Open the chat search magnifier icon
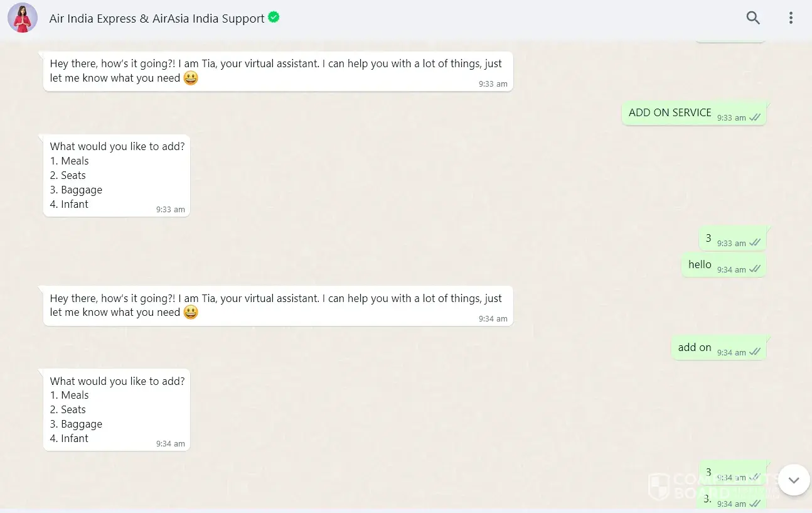 (753, 18)
